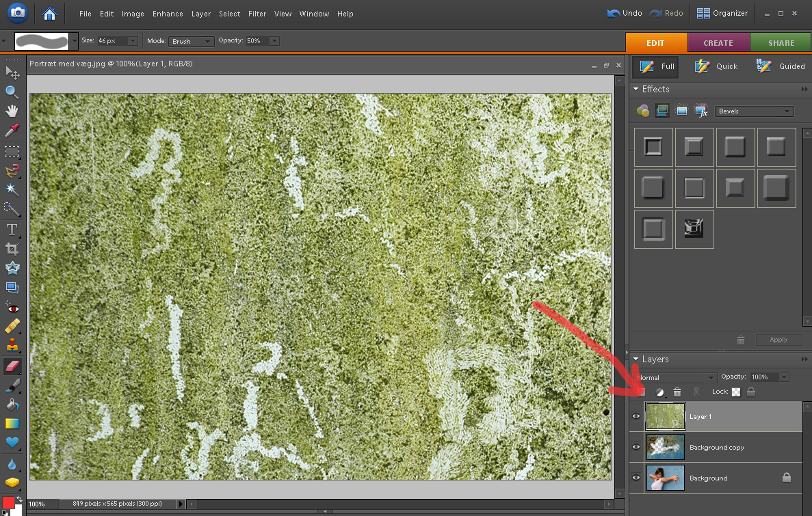Select the Horizontal Type tool
The height and width of the screenshot is (516, 812).
[12, 229]
